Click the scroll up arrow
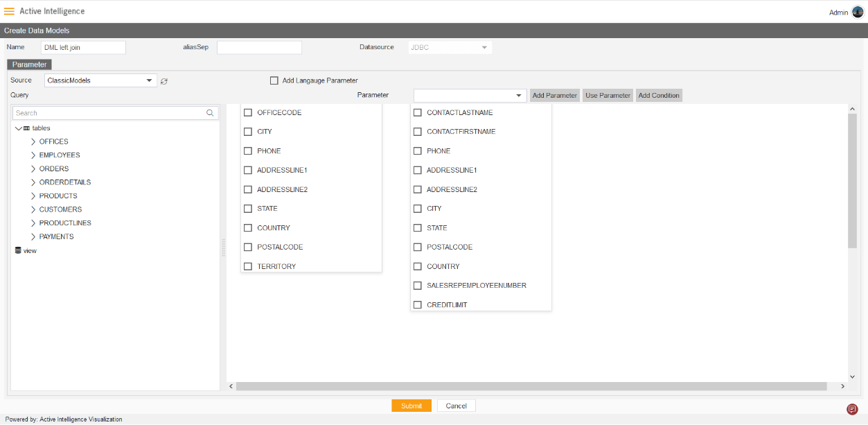 coord(852,109)
